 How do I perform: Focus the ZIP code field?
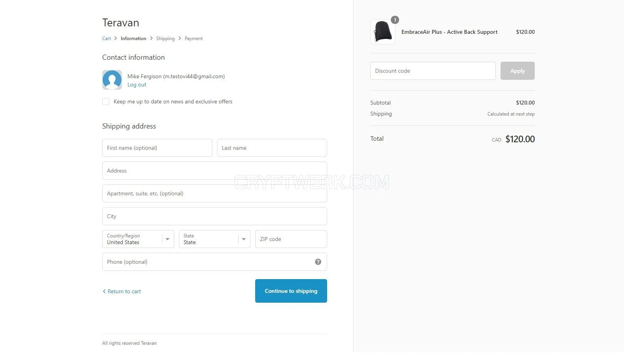tap(291, 239)
